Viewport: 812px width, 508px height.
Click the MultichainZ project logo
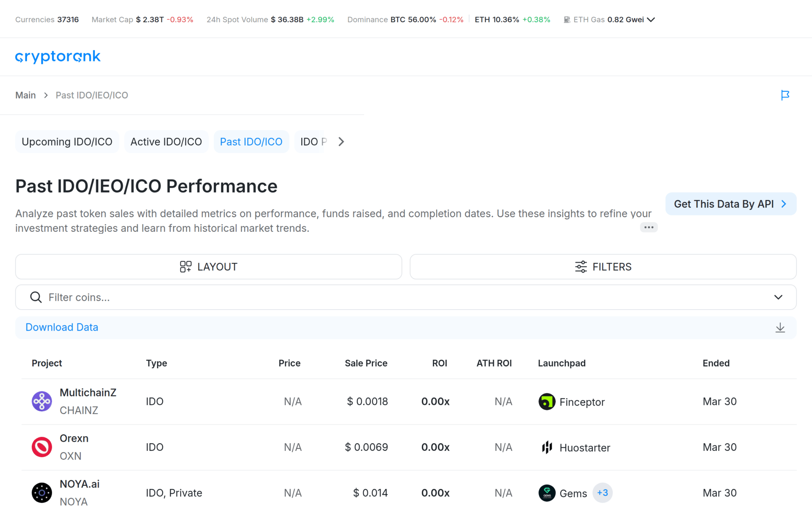pos(42,401)
